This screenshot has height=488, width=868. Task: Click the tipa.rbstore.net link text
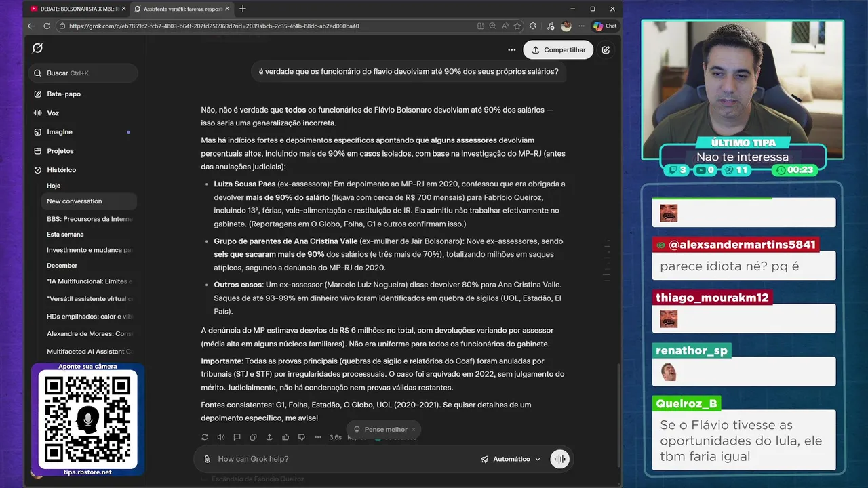pyautogui.click(x=87, y=472)
